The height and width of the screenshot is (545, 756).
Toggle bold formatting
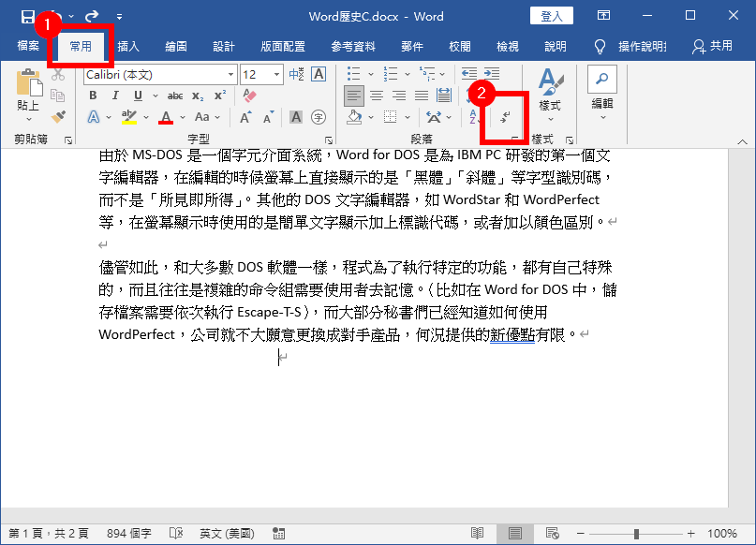click(93, 96)
